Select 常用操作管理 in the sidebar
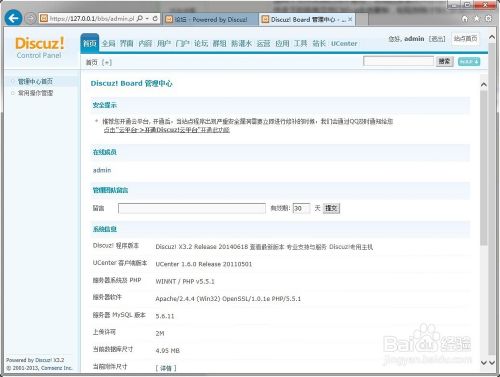Image resolution: width=500 pixels, height=377 pixels. click(35, 93)
